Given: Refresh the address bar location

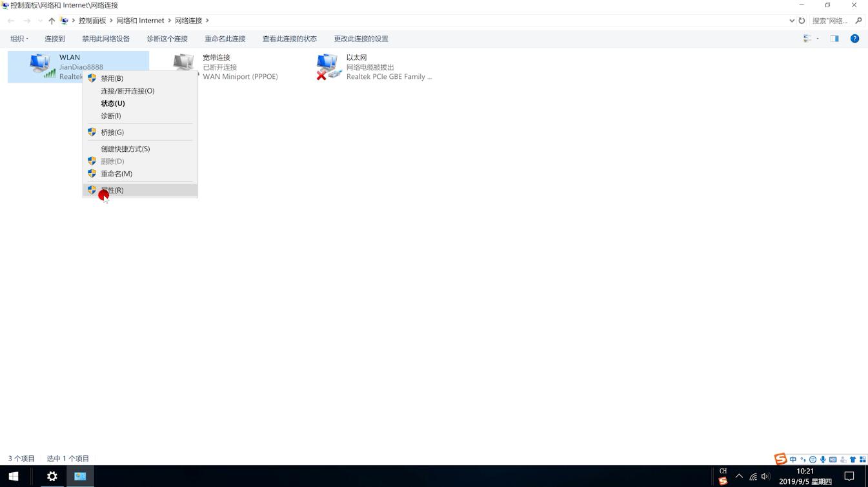Looking at the screenshot, I should pyautogui.click(x=802, y=21).
